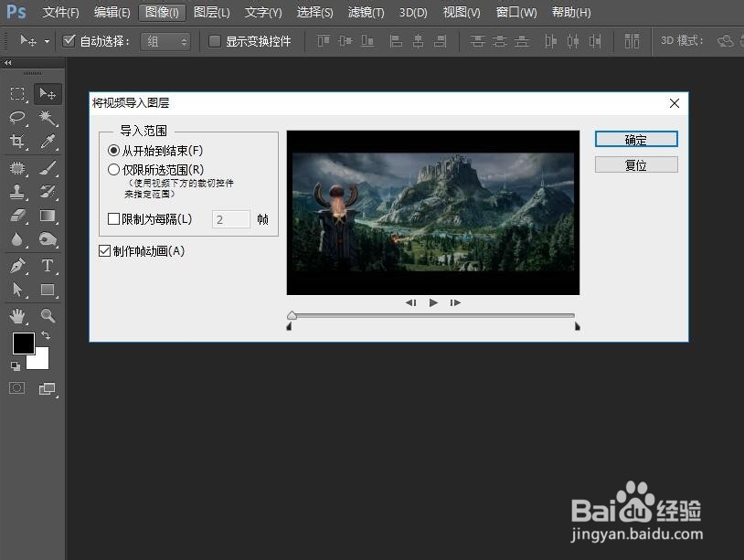Open the Photoshop Ps logo
Screen dimensions: 744x560
16,11
